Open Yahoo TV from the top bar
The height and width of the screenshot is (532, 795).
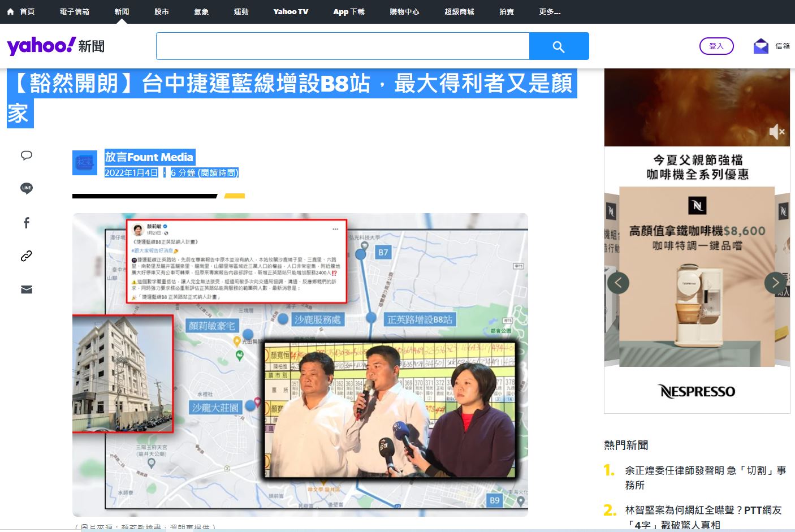click(291, 11)
